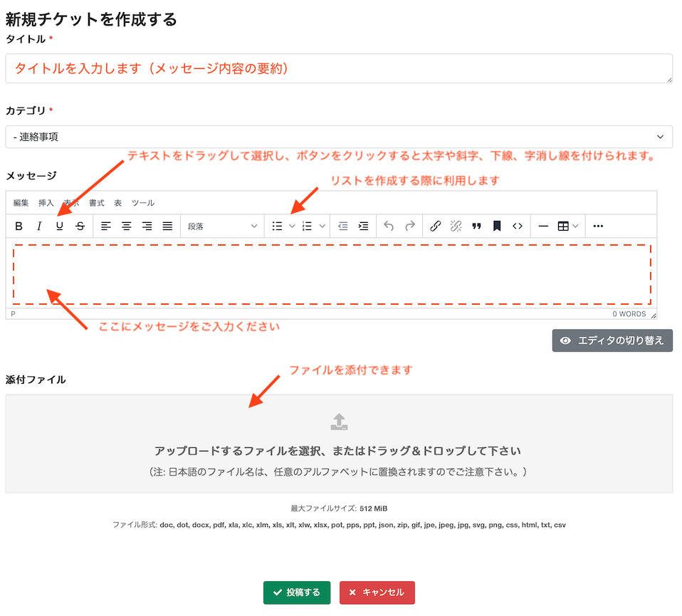This screenshot has width=682, height=616.
Task: Click the 投稿する button
Action: 297,592
